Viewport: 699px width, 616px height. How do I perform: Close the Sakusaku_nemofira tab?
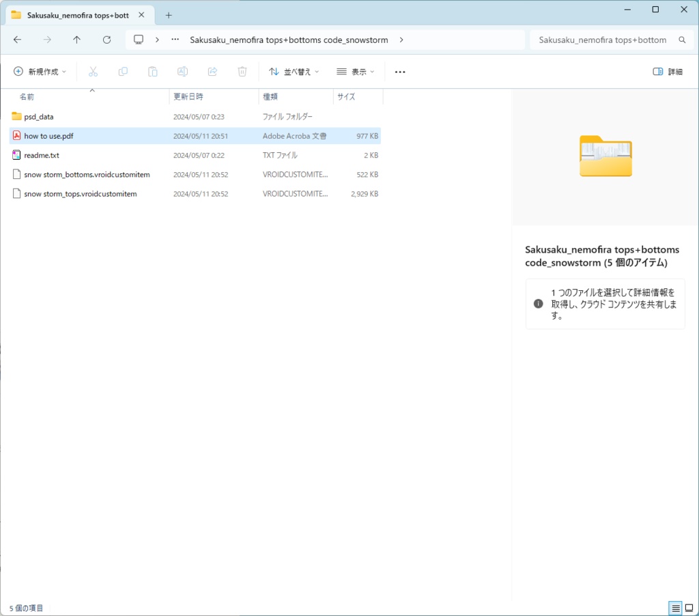[x=141, y=15]
